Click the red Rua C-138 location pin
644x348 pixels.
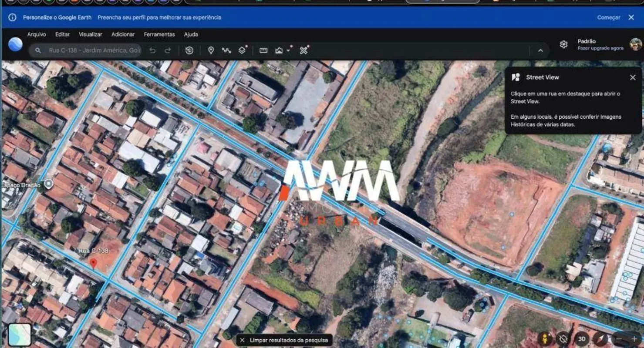tap(93, 263)
